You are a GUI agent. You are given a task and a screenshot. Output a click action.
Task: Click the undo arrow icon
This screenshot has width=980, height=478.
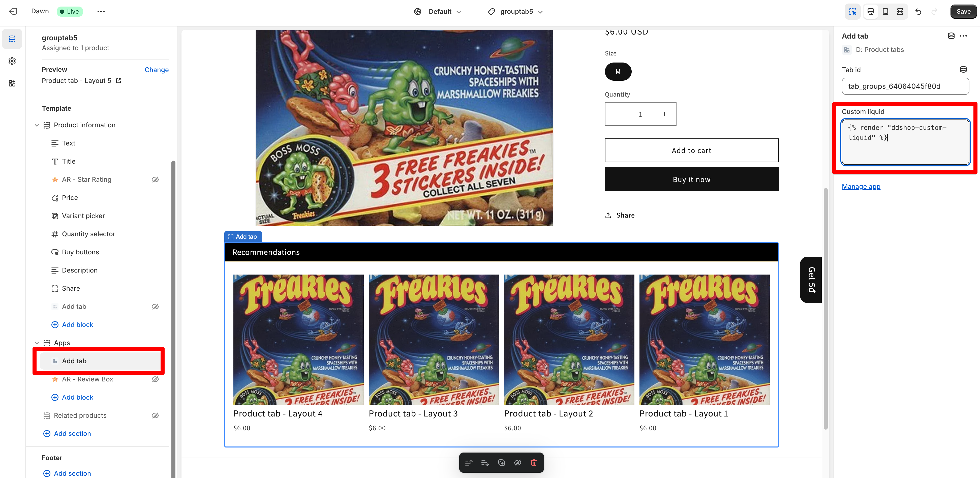(x=918, y=11)
